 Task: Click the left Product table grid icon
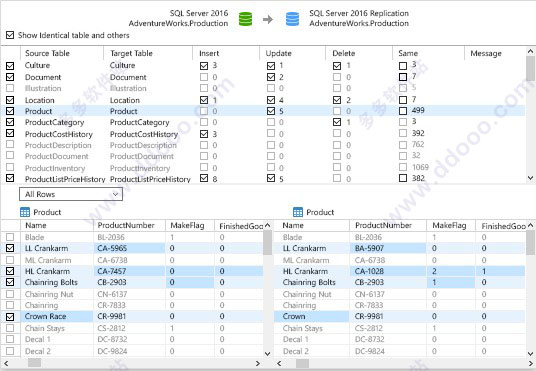pyautogui.click(x=25, y=212)
